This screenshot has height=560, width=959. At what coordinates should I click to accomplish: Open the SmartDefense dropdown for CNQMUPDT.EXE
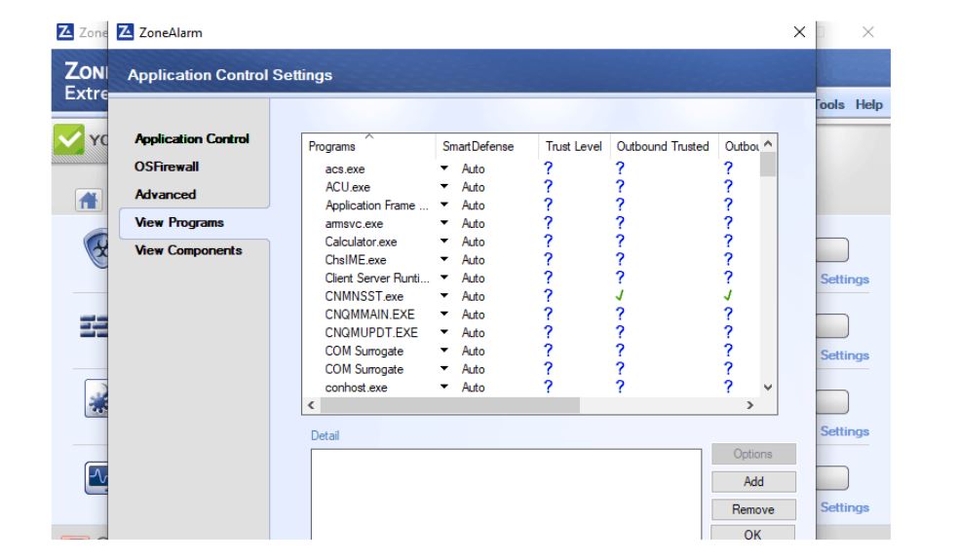pyautogui.click(x=444, y=332)
